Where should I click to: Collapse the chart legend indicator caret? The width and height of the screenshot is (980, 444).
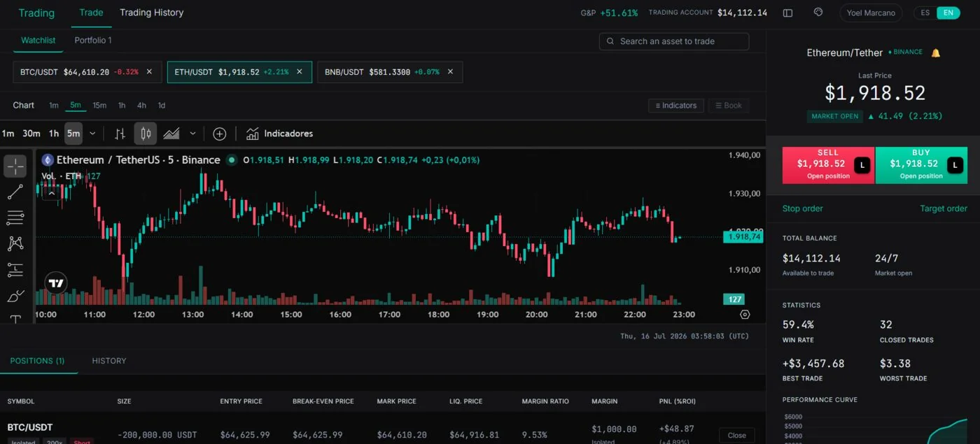(x=51, y=193)
